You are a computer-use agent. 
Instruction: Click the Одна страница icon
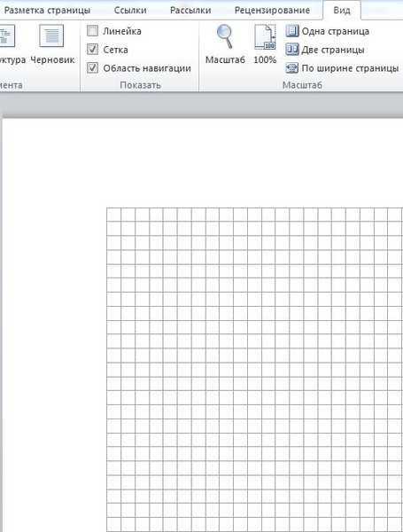(x=291, y=31)
